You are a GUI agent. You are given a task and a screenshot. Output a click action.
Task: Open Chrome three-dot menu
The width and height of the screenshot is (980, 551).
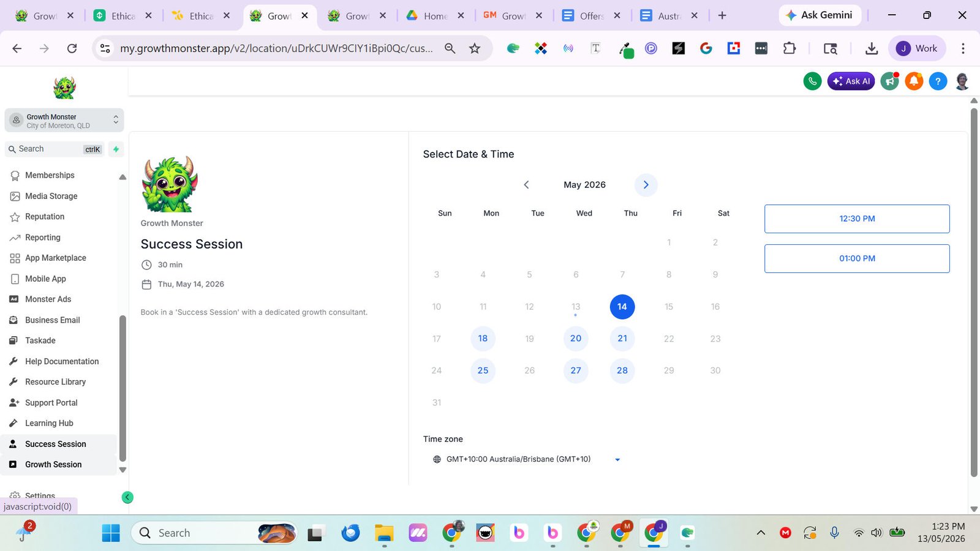coord(963,48)
